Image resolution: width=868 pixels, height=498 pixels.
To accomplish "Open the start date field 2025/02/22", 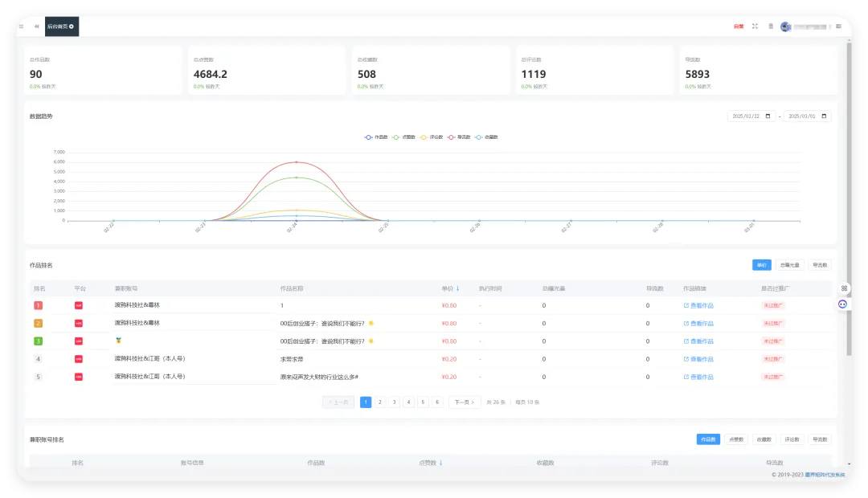I will click(x=751, y=116).
